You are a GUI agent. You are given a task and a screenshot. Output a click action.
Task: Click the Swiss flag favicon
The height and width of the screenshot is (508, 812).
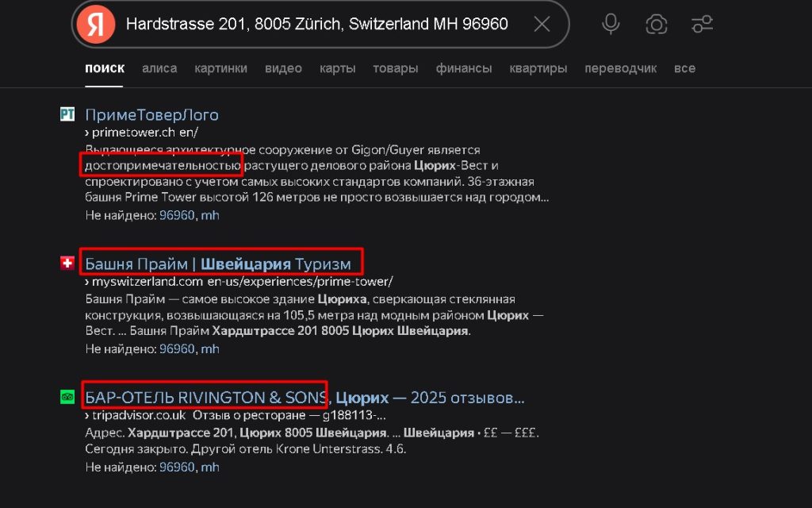click(x=67, y=262)
